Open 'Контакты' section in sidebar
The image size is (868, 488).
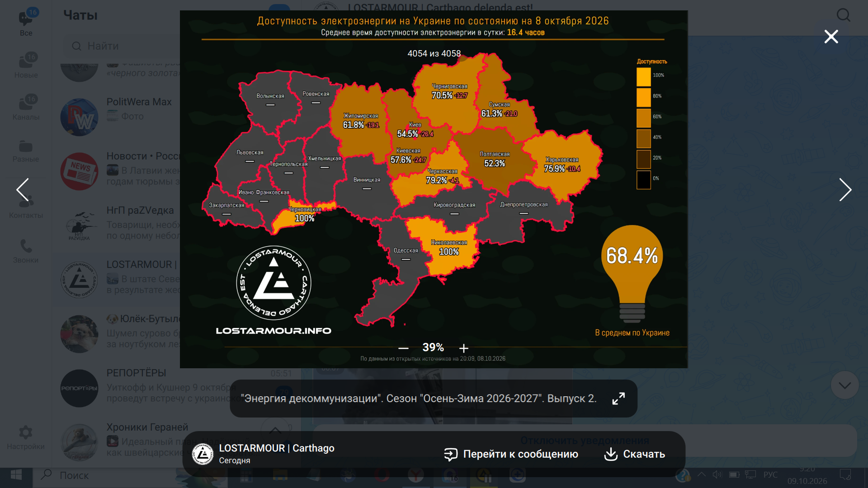point(26,206)
